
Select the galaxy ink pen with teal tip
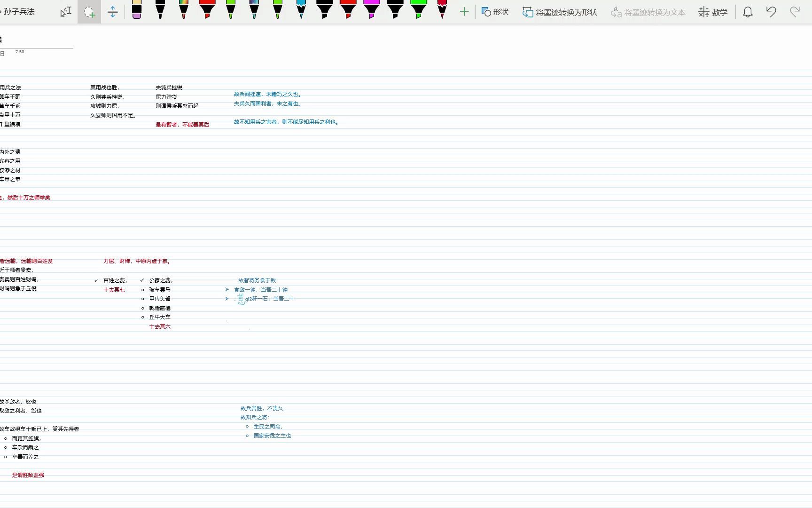click(x=254, y=9)
